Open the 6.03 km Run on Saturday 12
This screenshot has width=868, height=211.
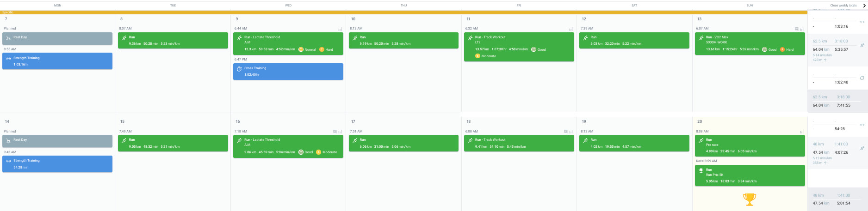(x=634, y=40)
